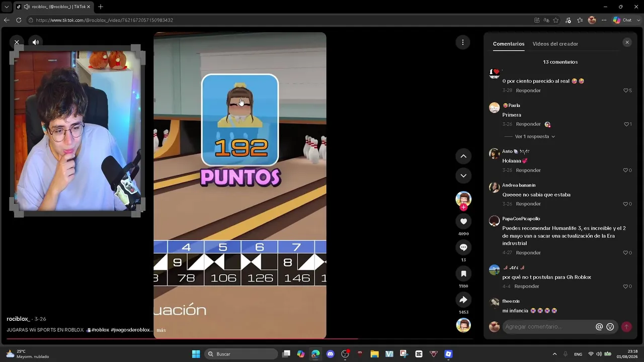Insert an @ mention in comment
The height and width of the screenshot is (362, 644).
tap(599, 327)
